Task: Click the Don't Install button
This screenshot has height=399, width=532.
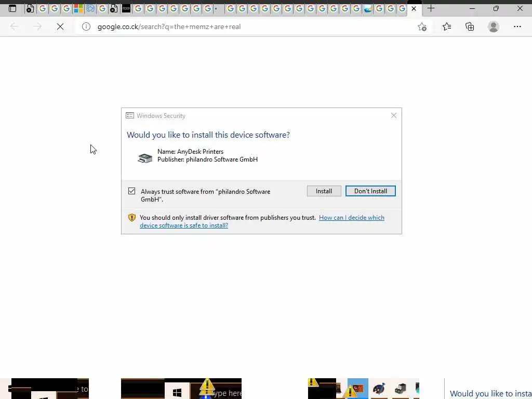Action: click(370, 191)
